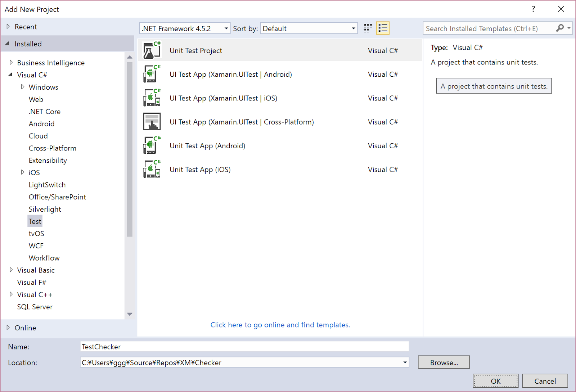Click the category tree scrollbar thumb
This screenshot has height=392, width=576.
[130, 149]
